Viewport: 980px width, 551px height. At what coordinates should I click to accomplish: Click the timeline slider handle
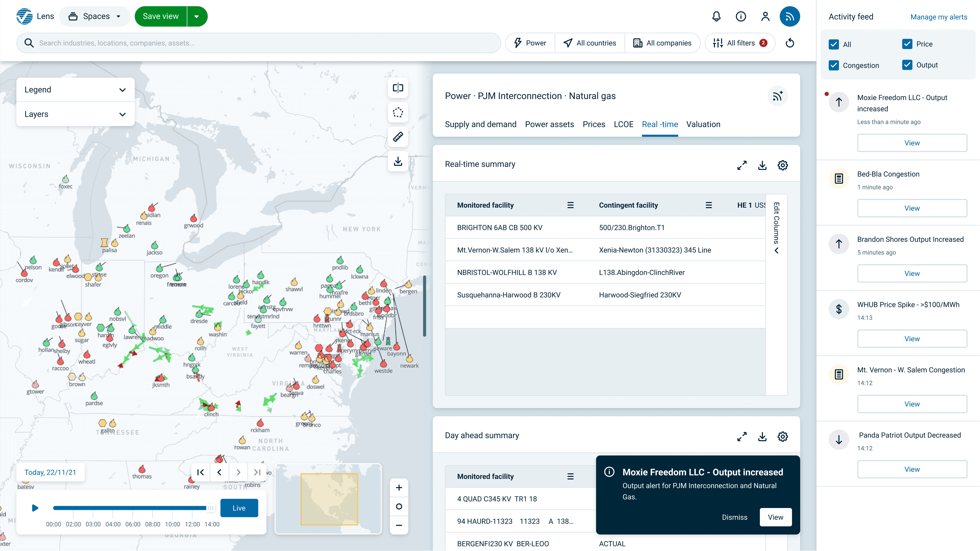click(x=211, y=508)
